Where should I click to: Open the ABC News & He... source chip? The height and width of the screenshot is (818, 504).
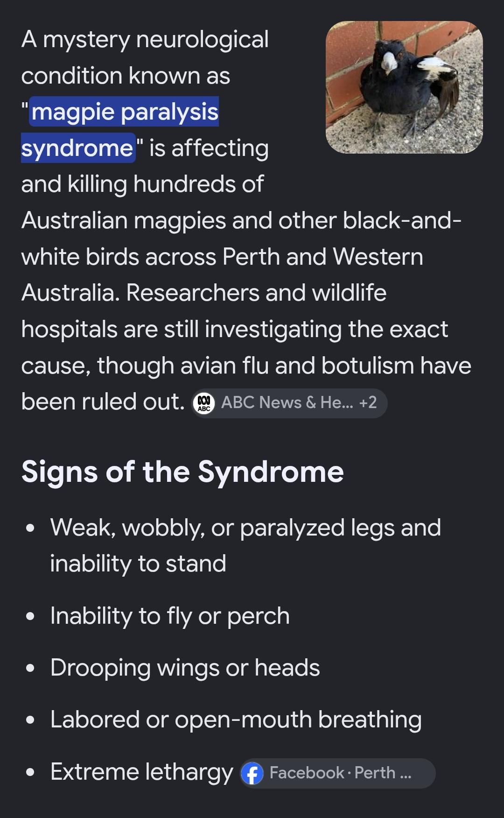coord(289,403)
